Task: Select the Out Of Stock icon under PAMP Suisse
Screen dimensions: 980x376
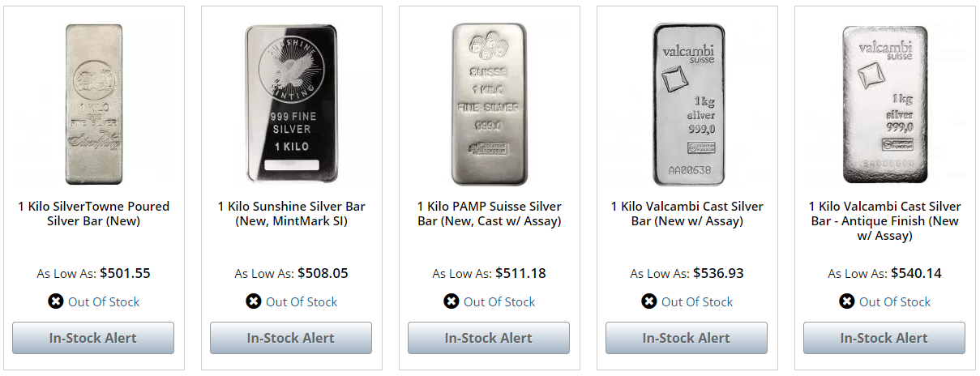Action: (451, 301)
